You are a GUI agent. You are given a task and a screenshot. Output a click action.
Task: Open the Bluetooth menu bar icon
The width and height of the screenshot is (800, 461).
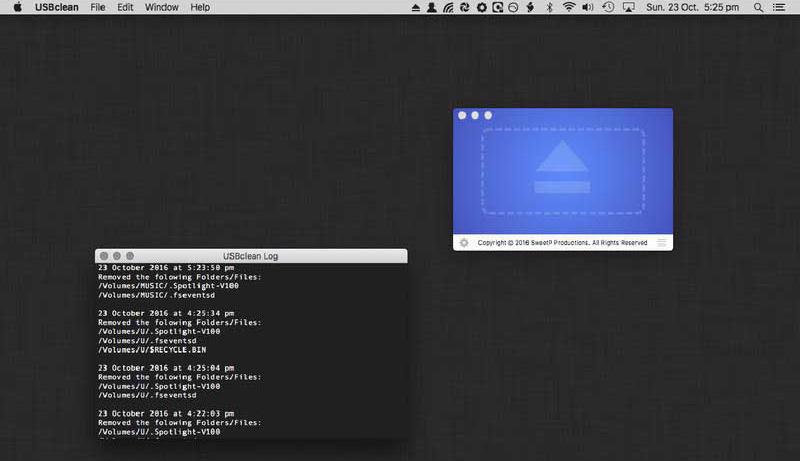coord(549,7)
